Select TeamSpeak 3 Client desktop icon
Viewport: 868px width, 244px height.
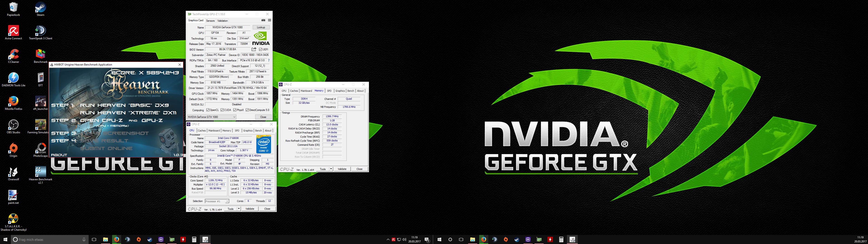40,33
